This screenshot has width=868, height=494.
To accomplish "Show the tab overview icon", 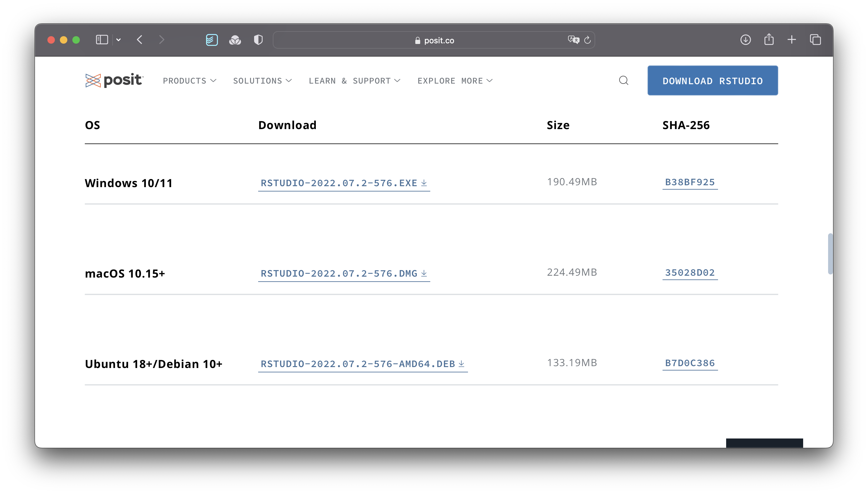I will [x=815, y=40].
